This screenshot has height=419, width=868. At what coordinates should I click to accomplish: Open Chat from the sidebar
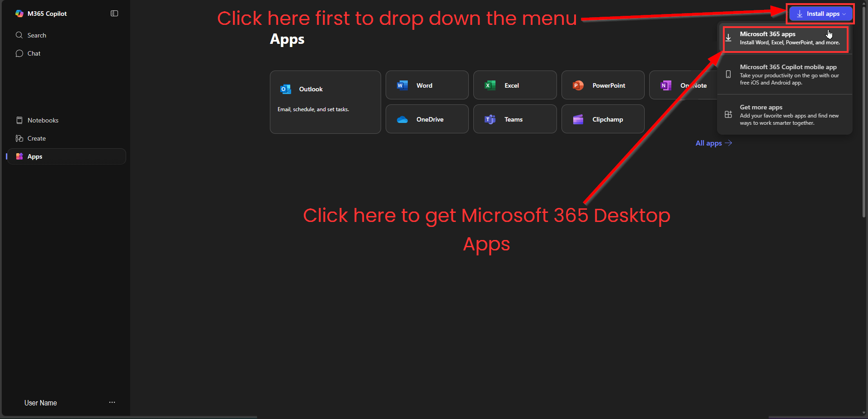[66, 53]
